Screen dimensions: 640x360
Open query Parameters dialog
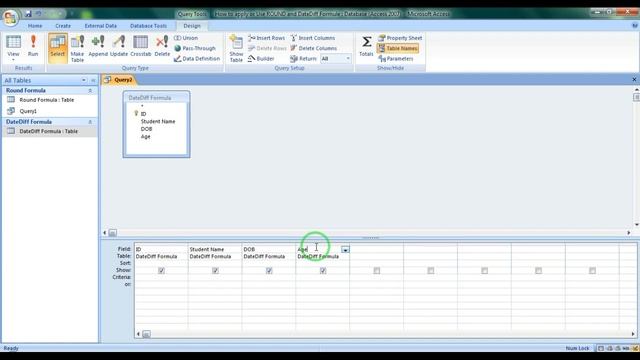click(396, 59)
